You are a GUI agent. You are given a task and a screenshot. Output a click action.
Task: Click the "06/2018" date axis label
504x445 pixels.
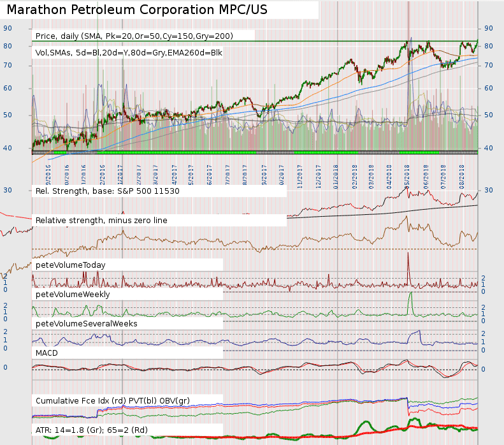[x=426, y=177]
